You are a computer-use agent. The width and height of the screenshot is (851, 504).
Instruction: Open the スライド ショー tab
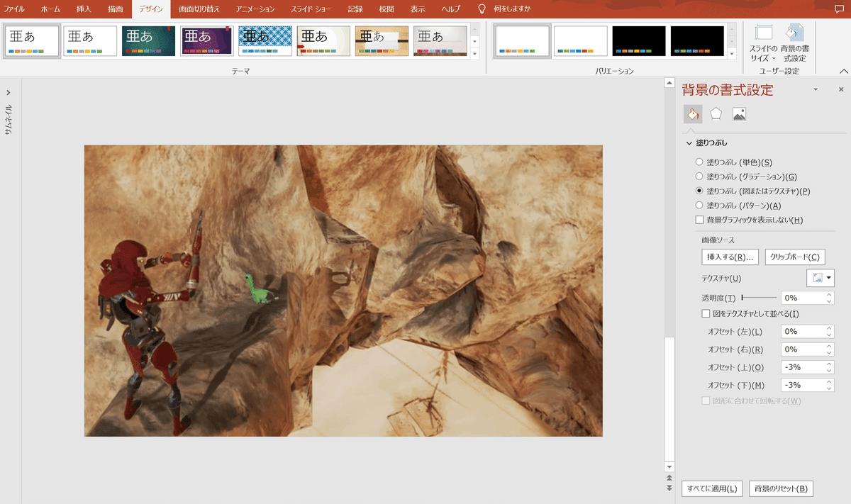pyautogui.click(x=311, y=9)
